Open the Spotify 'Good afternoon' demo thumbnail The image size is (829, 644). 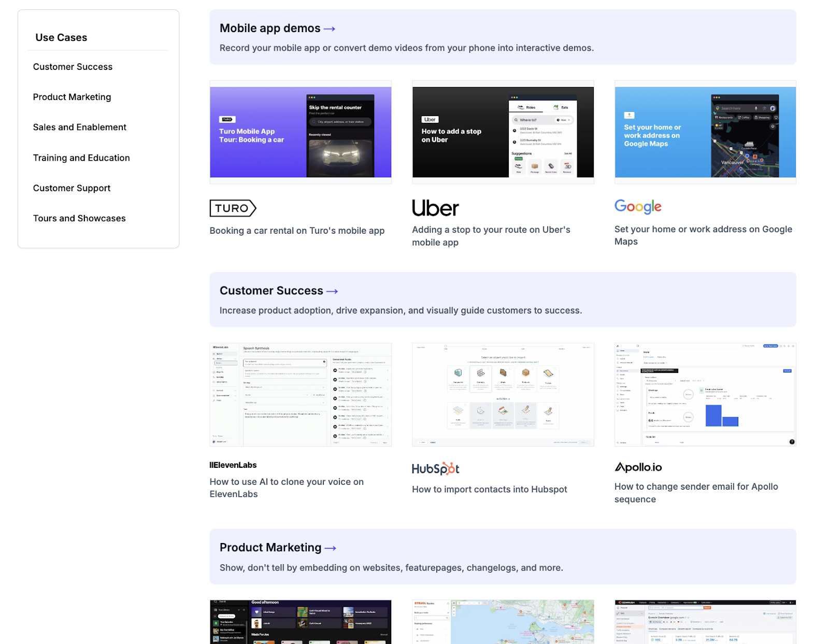click(301, 622)
